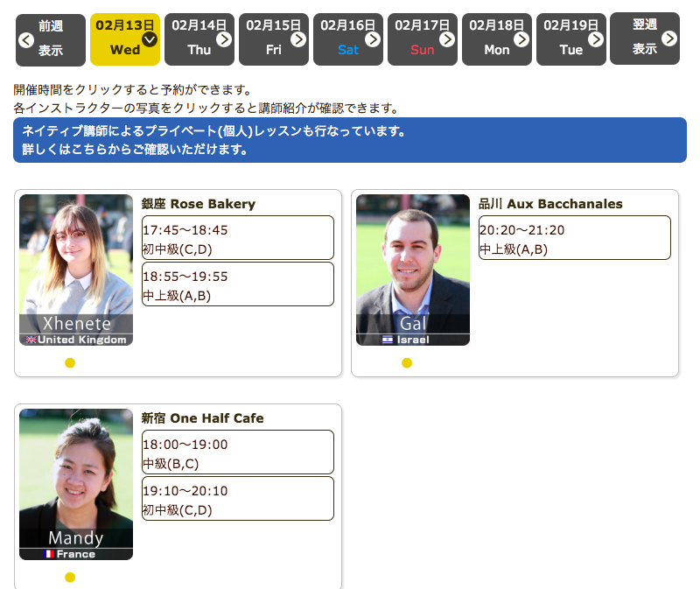The width and height of the screenshot is (700, 589).
Task: Click yellow dot below Xhenete's photo
Action: click(x=70, y=363)
